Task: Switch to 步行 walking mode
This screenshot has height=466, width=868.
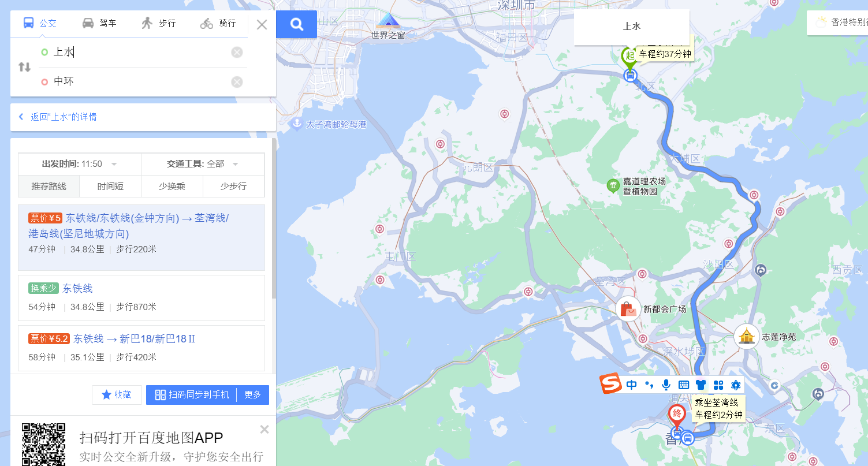Action: click(158, 23)
